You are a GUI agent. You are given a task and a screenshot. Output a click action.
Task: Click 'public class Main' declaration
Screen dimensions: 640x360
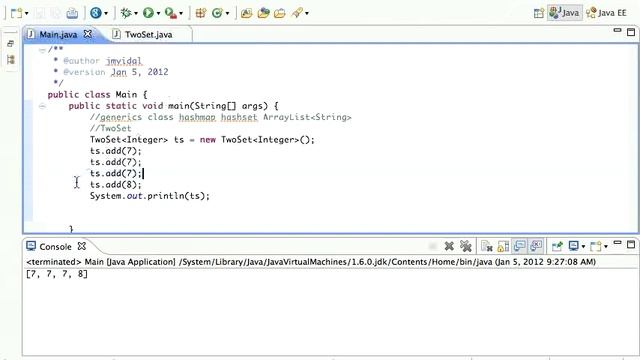pos(97,95)
